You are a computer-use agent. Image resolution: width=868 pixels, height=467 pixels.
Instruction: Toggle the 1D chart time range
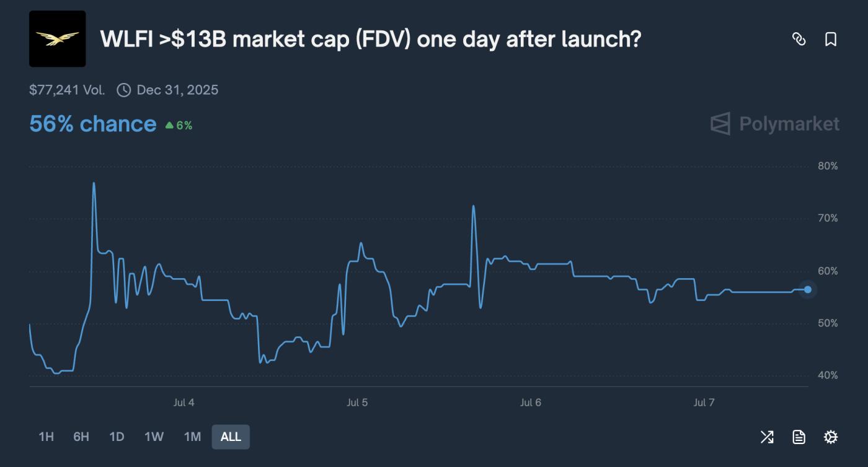pyautogui.click(x=117, y=437)
